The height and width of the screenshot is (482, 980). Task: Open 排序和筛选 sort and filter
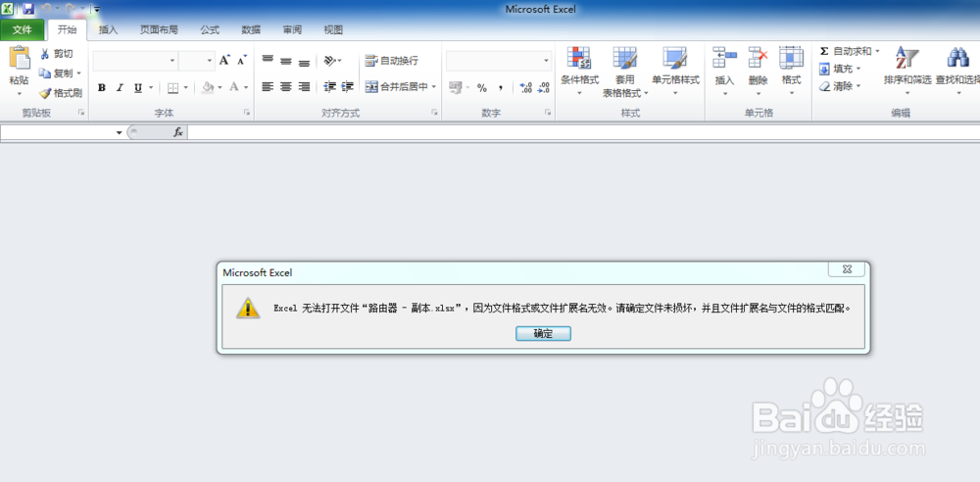907,72
